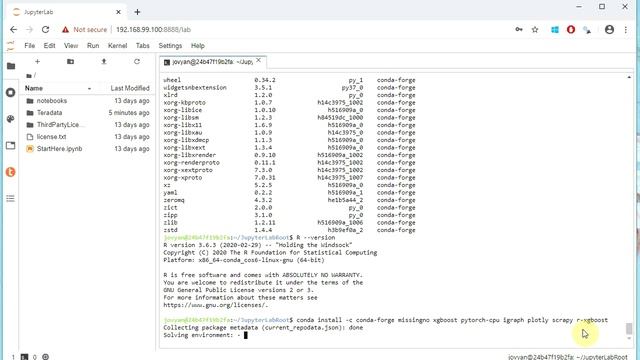This screenshot has height=360, width=640.
Task: Click the browser address bar URL
Action: click(153, 29)
